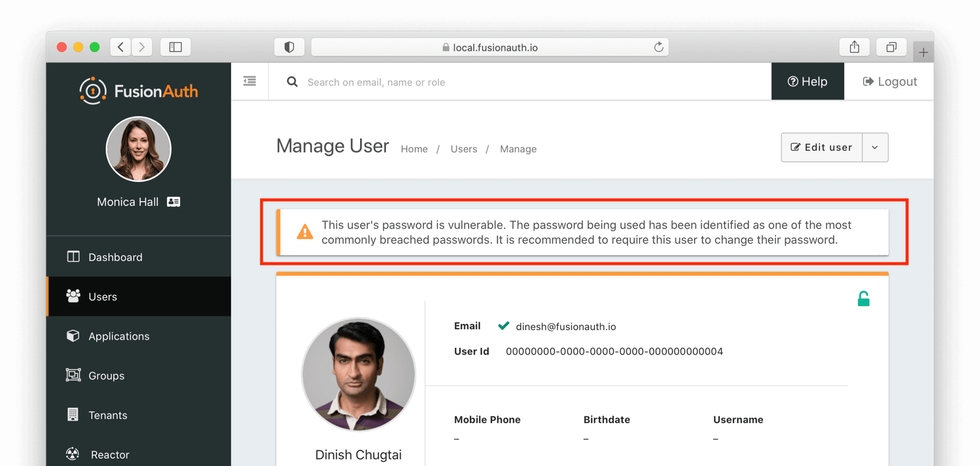This screenshot has height=466, width=980.
Task: Open the Help button
Action: 807,82
